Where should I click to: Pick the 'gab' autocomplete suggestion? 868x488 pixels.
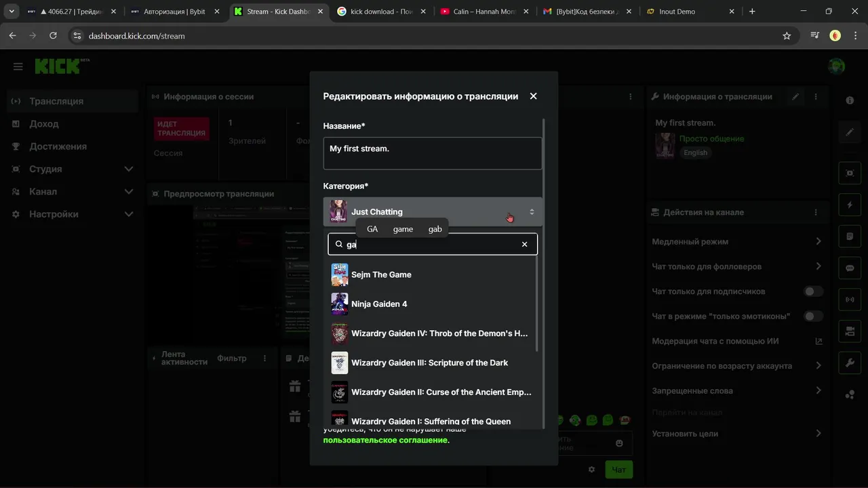coord(435,229)
